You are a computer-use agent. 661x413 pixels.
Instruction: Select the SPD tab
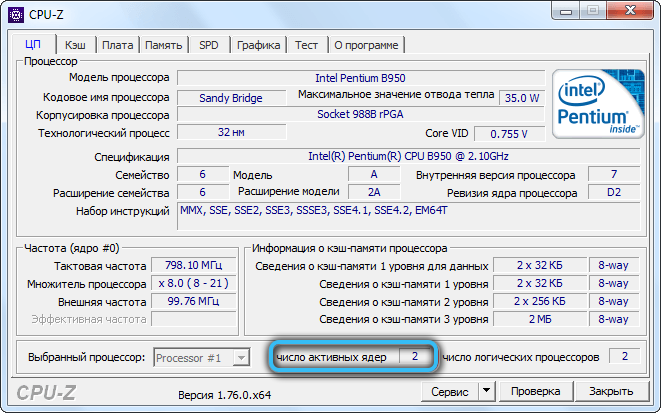point(209,45)
